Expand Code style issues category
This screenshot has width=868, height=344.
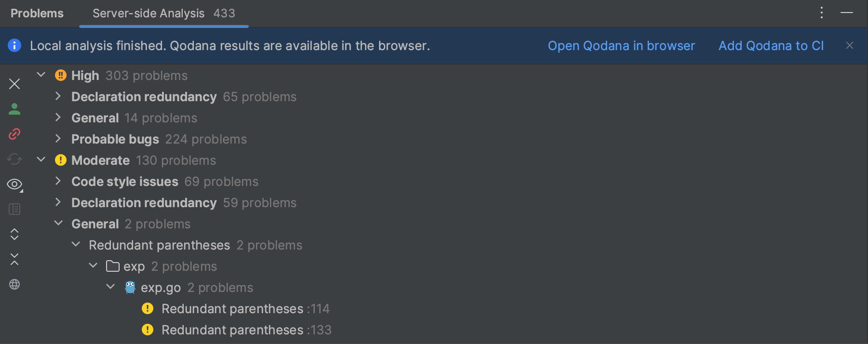[x=58, y=181]
